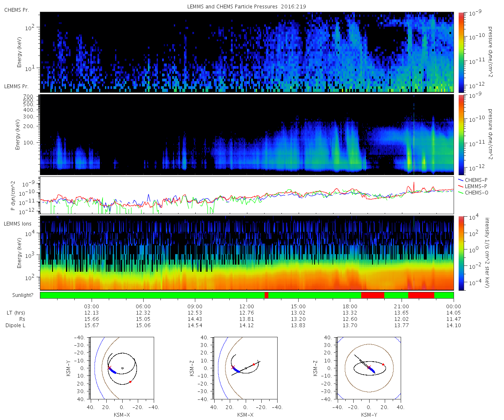Click the red sunlight segment after 18:00

click(x=373, y=295)
